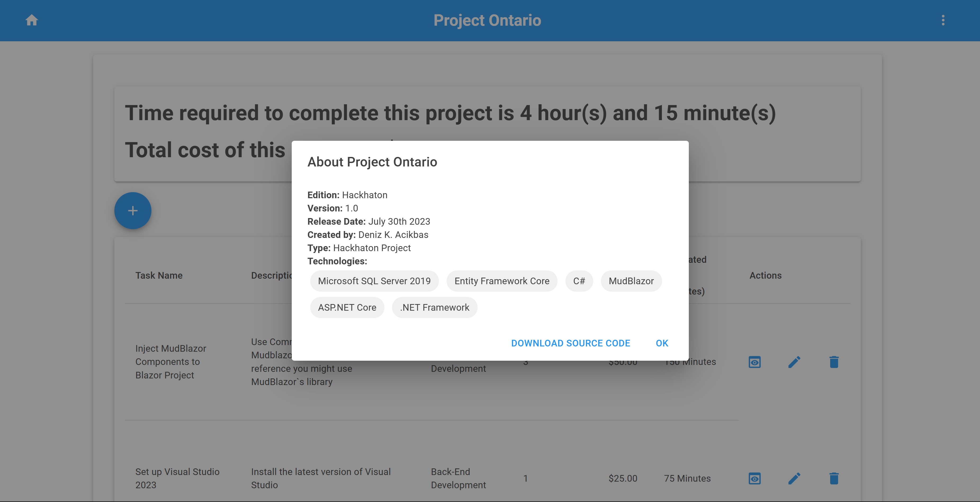The image size is (980, 502).
Task: Delete the Set up Visual Studio 2023 task
Action: [x=834, y=478]
